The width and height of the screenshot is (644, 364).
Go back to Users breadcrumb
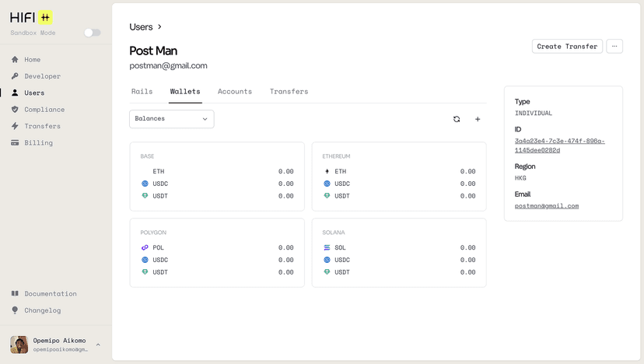click(141, 26)
